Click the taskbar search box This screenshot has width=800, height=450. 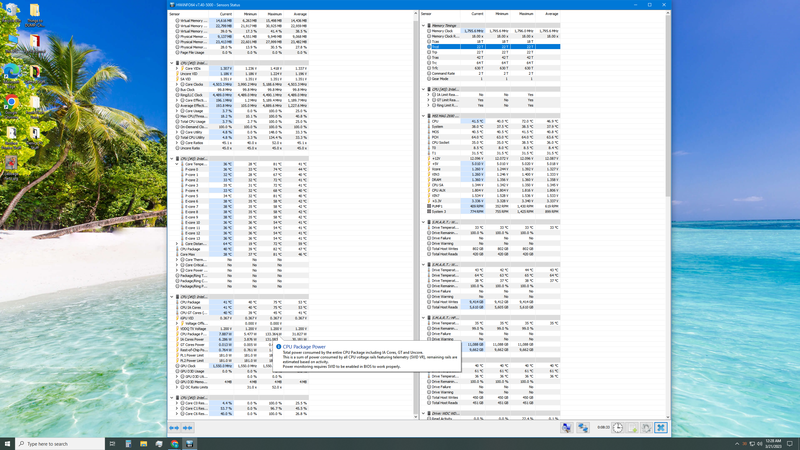[x=60, y=444]
